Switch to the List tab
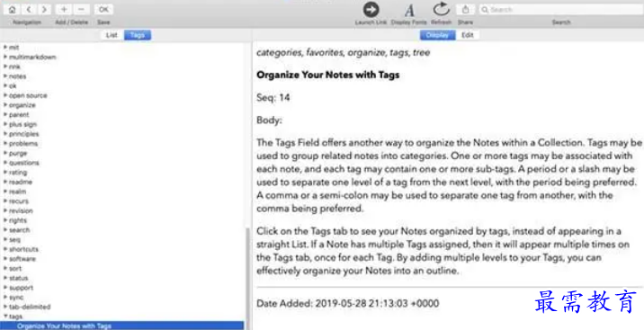 (112, 35)
